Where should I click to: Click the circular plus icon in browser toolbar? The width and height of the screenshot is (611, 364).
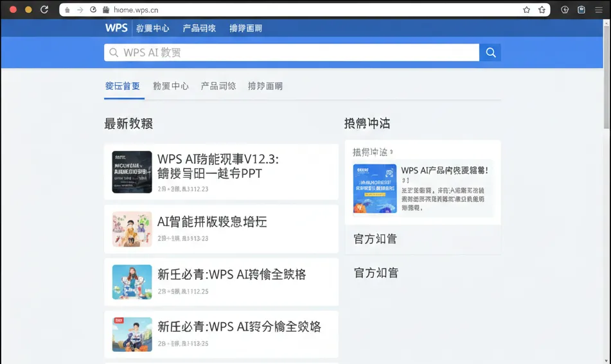(565, 10)
